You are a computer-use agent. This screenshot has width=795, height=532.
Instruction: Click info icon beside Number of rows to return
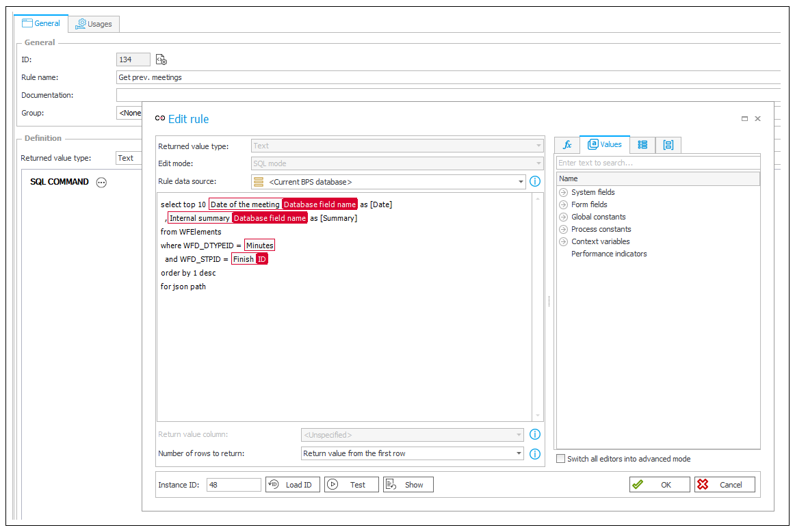(x=535, y=453)
